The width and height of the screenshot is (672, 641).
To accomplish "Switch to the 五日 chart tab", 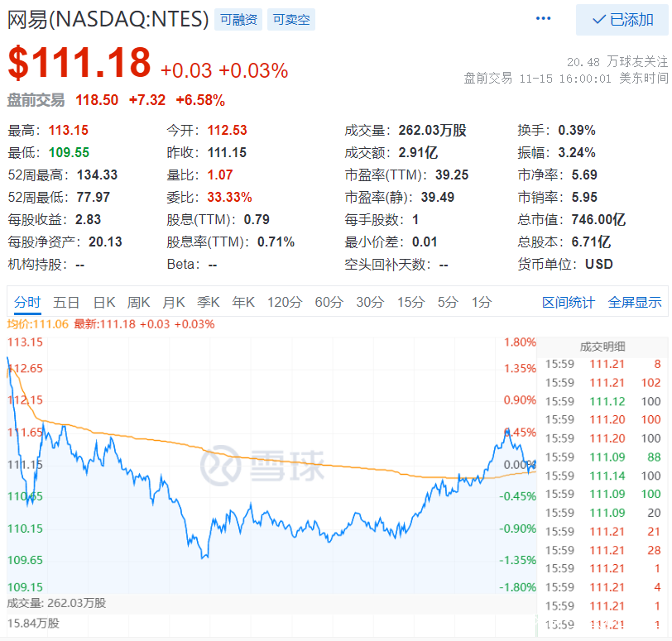I will (x=66, y=302).
